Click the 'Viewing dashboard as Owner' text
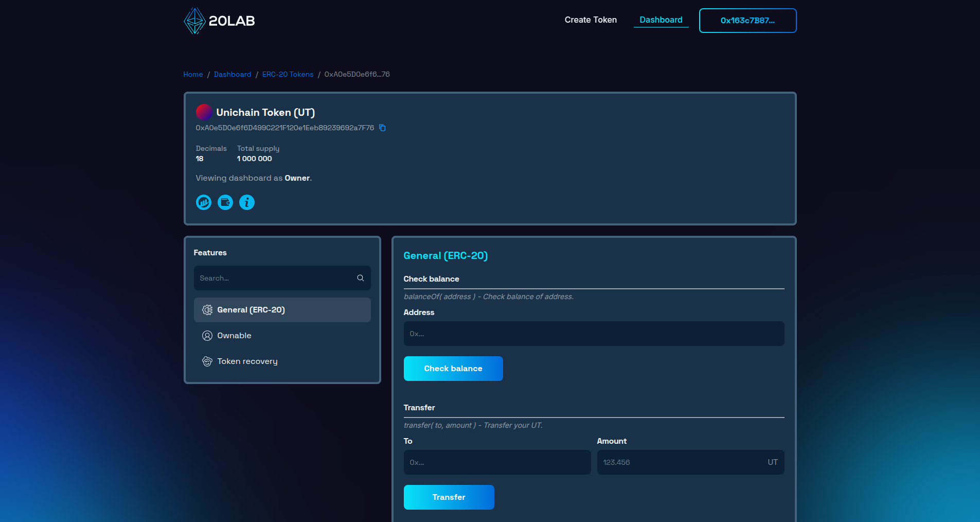Viewport: 980px width, 522px height. (254, 178)
